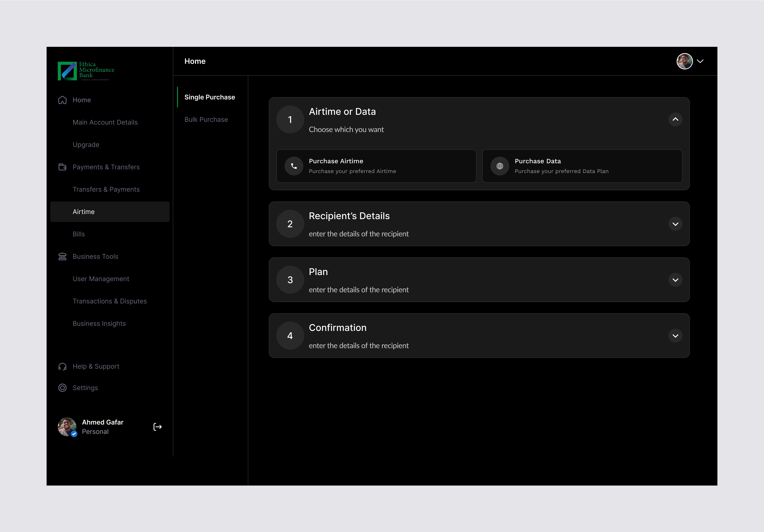Select the Single Purchase tab

210,97
